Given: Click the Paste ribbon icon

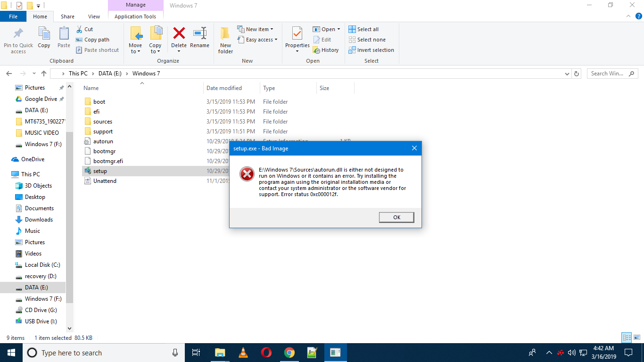Looking at the screenshot, I should click(64, 34).
